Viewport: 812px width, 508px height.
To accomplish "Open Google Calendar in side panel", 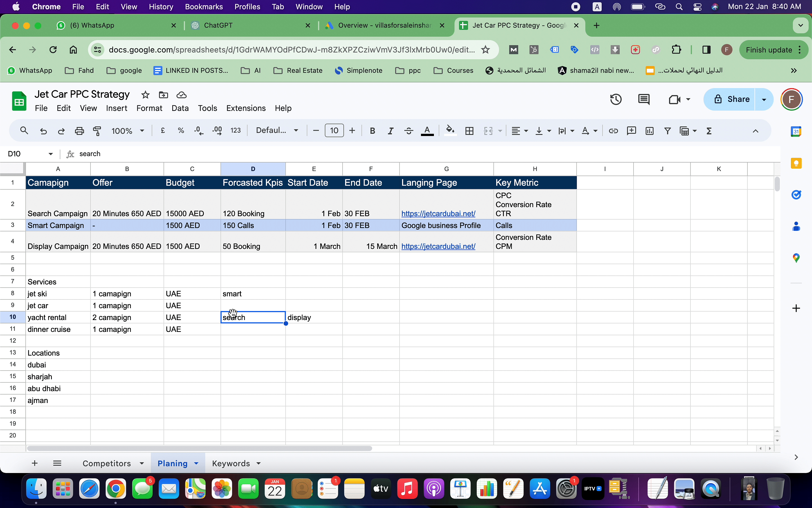I will click(796, 131).
